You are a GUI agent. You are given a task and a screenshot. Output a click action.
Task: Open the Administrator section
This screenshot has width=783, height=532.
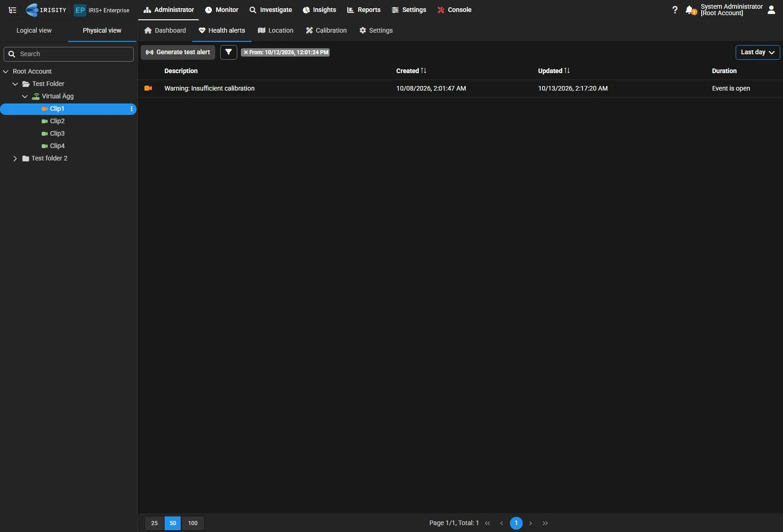169,10
